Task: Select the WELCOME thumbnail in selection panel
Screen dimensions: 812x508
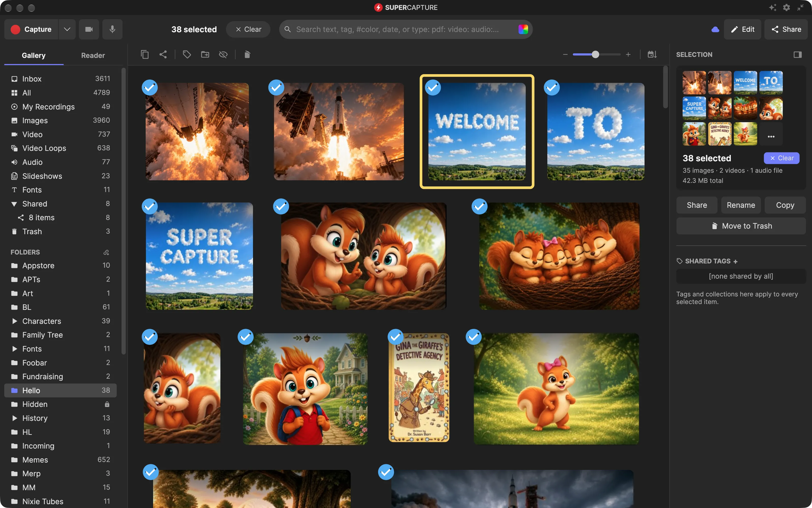Action: pyautogui.click(x=745, y=82)
